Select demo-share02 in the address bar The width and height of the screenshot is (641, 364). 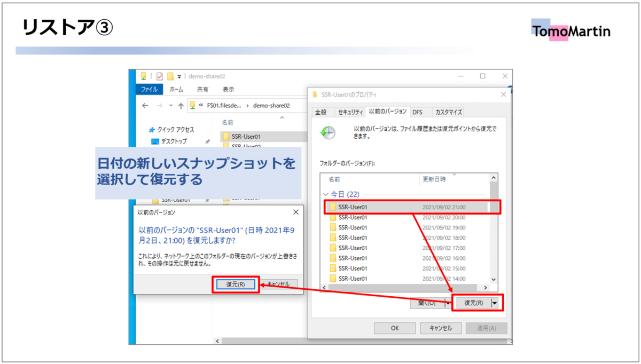[x=271, y=105]
